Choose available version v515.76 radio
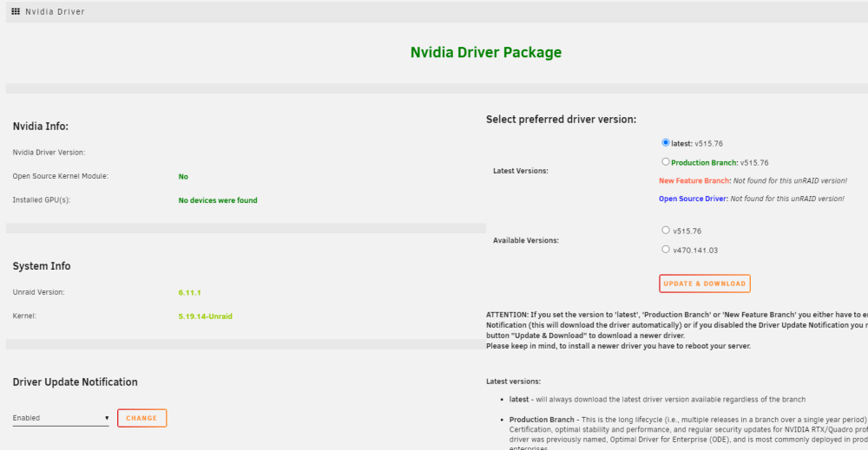 pos(666,230)
